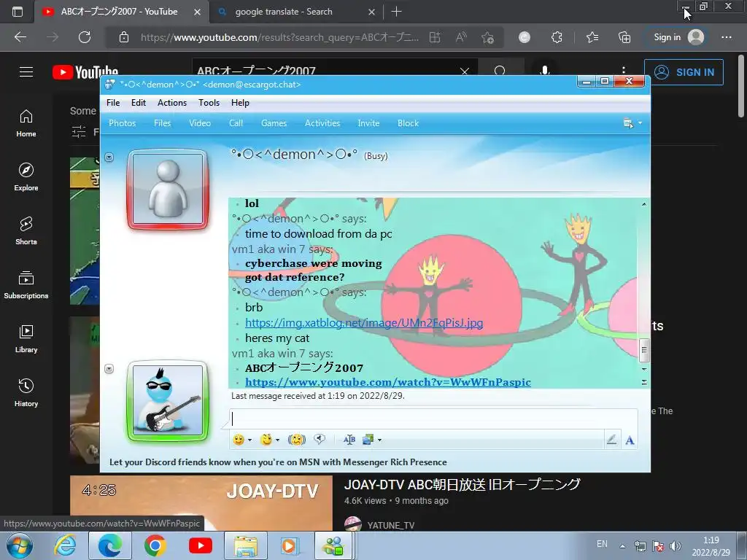Switch to the google translate Search tab
Viewport: 747px width, 560px height.
pyautogui.click(x=284, y=12)
